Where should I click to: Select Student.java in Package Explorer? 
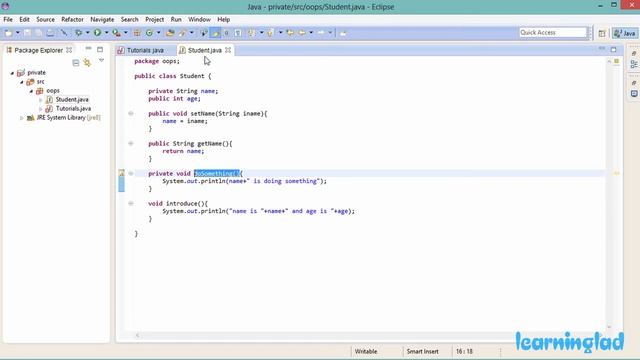(x=72, y=100)
